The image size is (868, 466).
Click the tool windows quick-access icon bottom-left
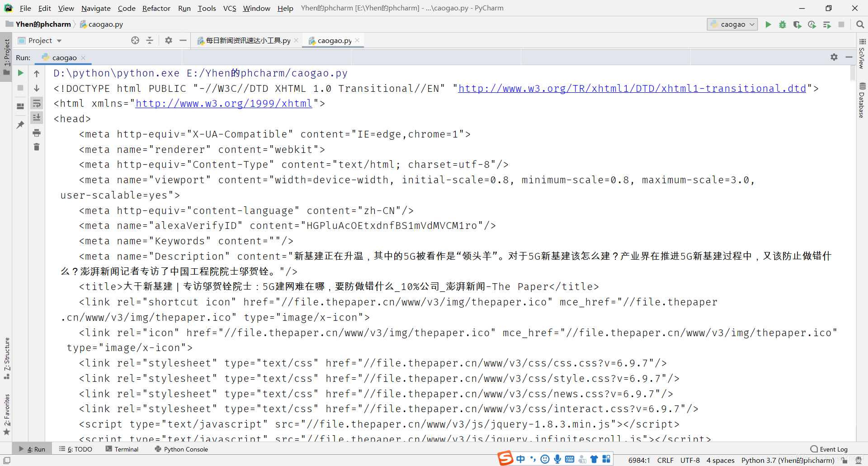coord(7,460)
